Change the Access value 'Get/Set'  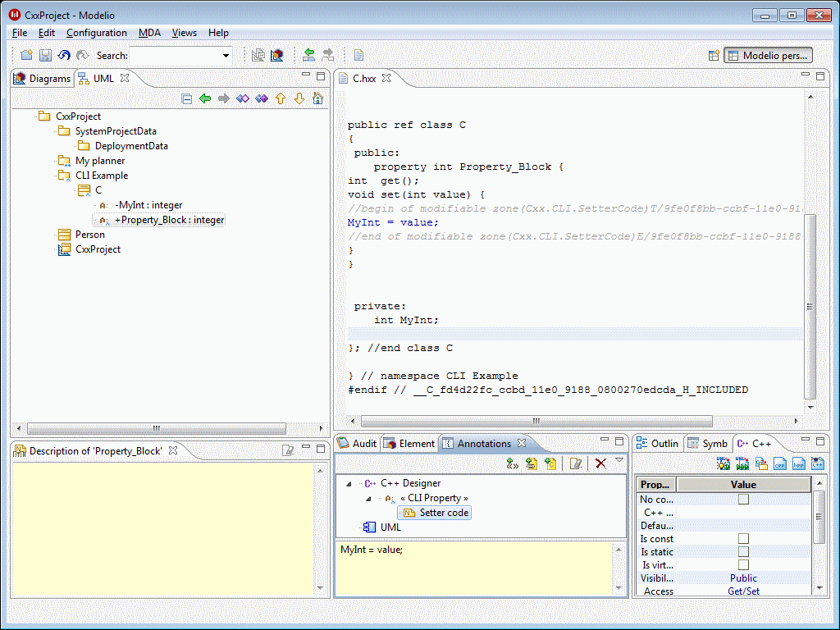point(743,591)
